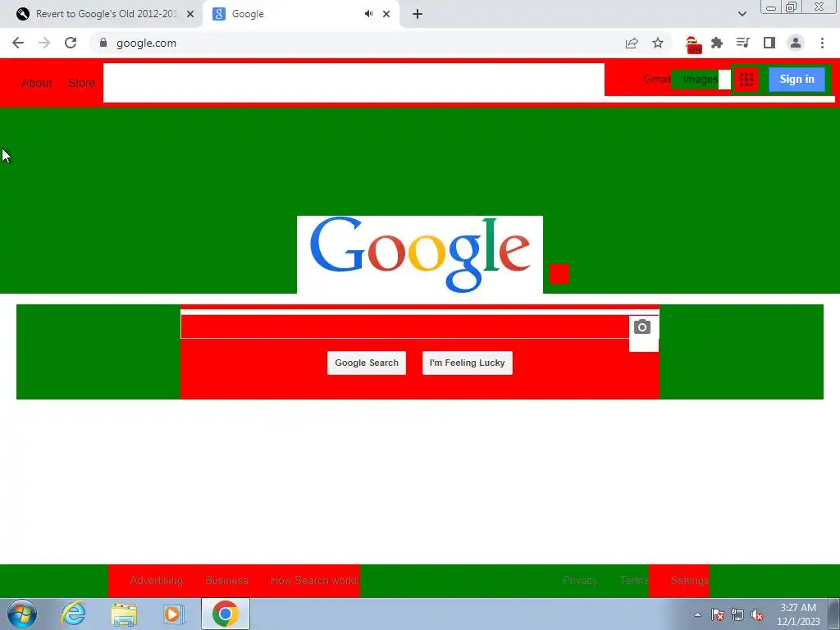Click the muted volume tray icon
Viewport: 840px width, 630px height.
coord(757,614)
